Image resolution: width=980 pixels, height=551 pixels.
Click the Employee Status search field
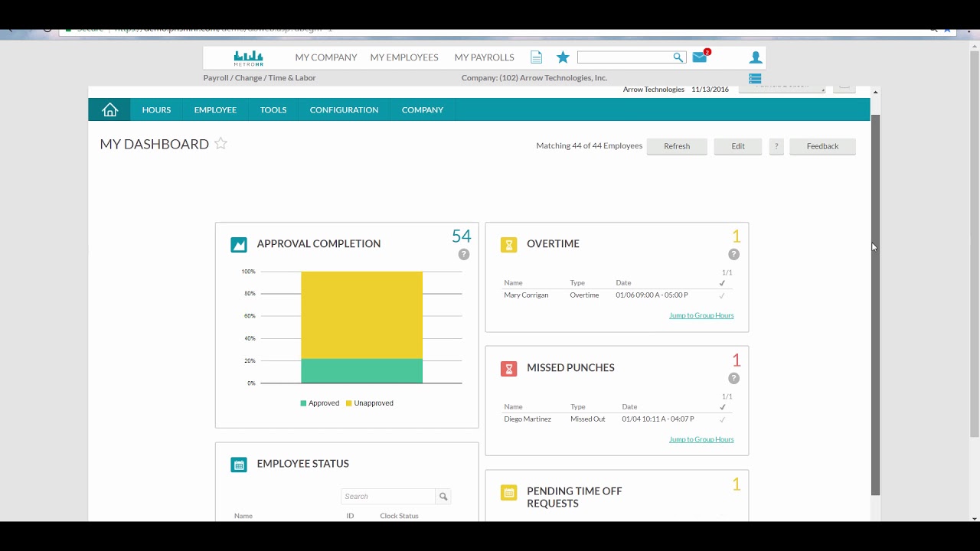[388, 497]
